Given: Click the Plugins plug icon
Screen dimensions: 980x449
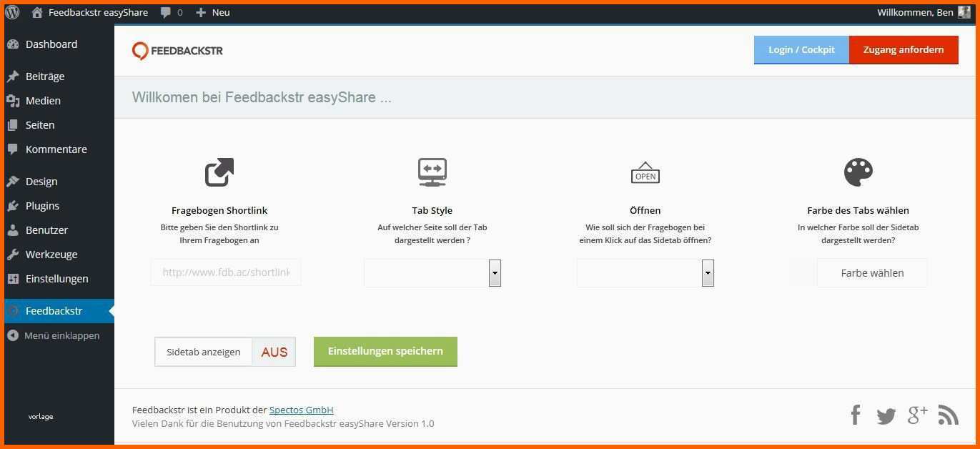Looking at the screenshot, I should coord(13,206).
